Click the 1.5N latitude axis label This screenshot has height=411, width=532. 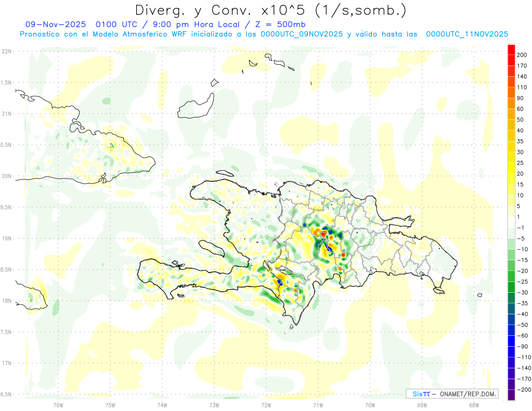point(6,82)
